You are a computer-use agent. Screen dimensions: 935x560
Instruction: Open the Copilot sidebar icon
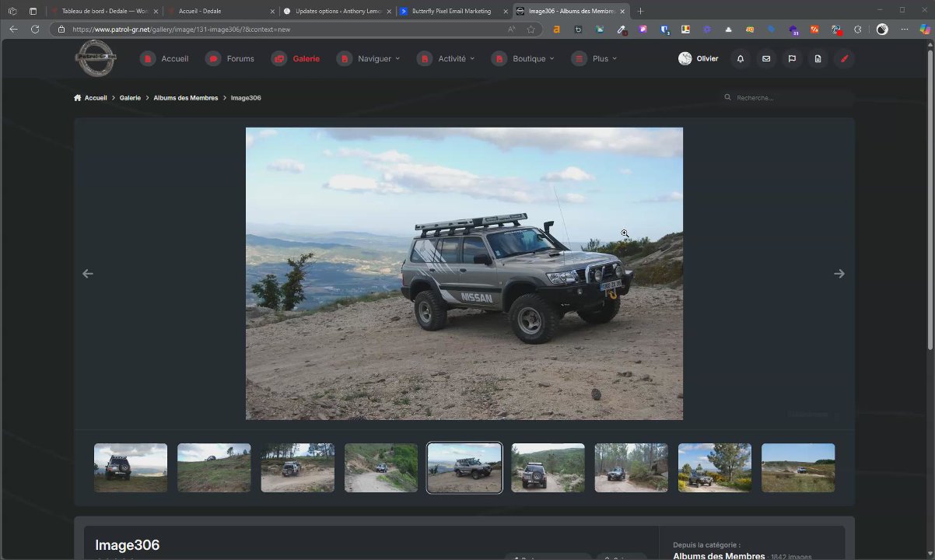tap(924, 29)
